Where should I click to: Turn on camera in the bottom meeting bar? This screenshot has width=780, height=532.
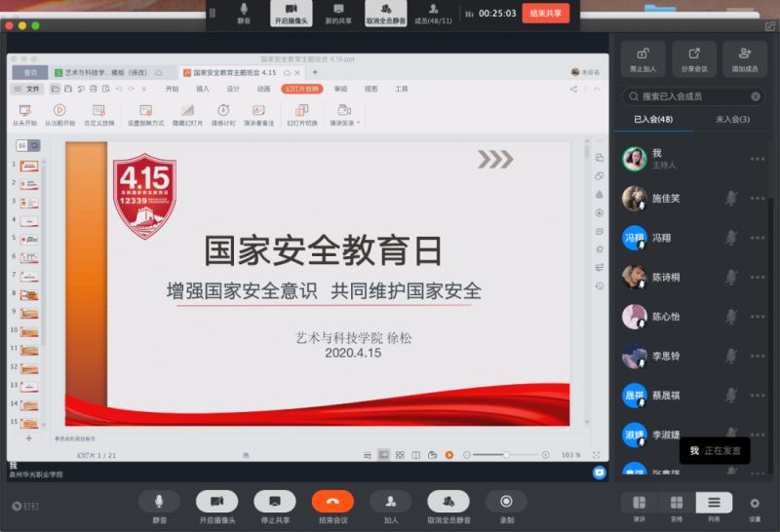coord(216,502)
